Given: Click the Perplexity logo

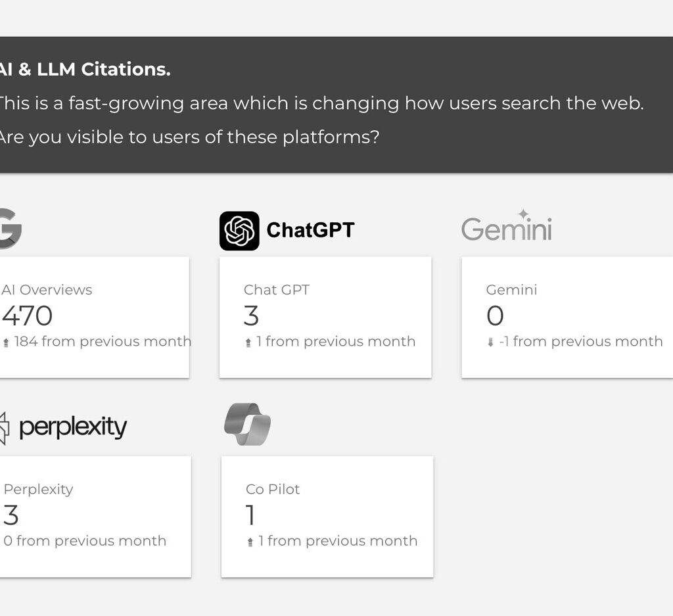Looking at the screenshot, I should click(64, 428).
